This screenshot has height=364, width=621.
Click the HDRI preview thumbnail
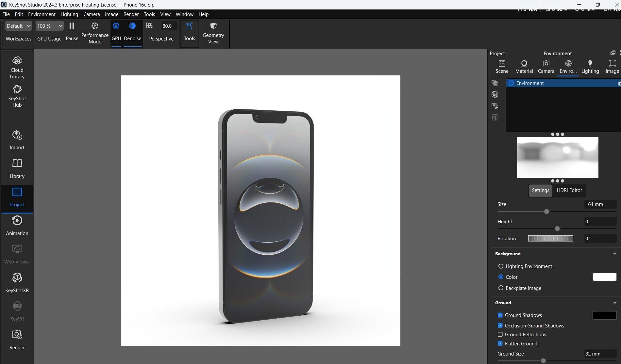pyautogui.click(x=558, y=157)
